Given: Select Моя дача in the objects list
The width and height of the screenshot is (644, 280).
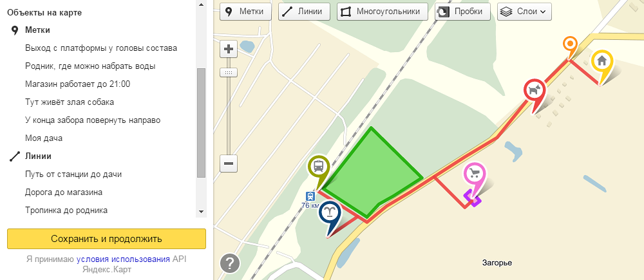Looking at the screenshot, I should click(44, 138).
